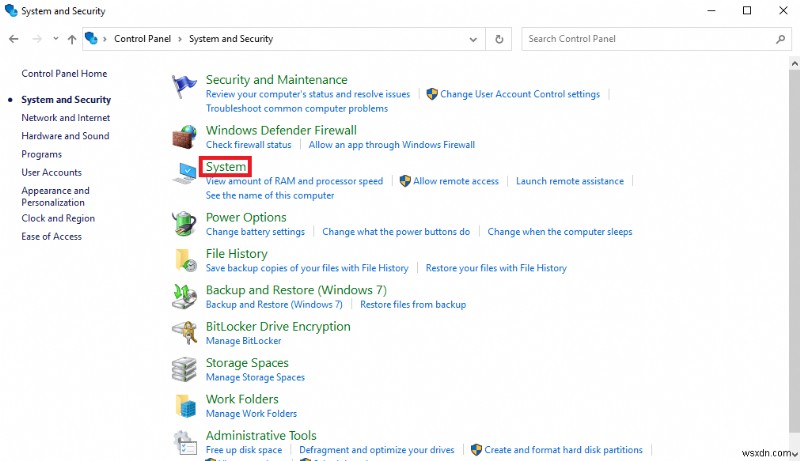The image size is (800, 461).
Task: Click the Windows Defender Firewall brick wall icon
Action: point(184,137)
